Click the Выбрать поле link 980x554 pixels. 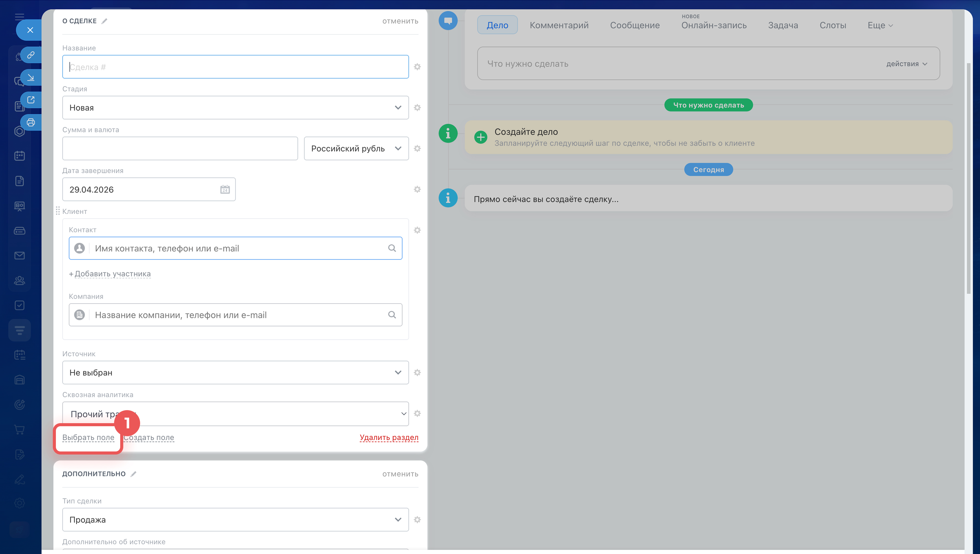(88, 438)
